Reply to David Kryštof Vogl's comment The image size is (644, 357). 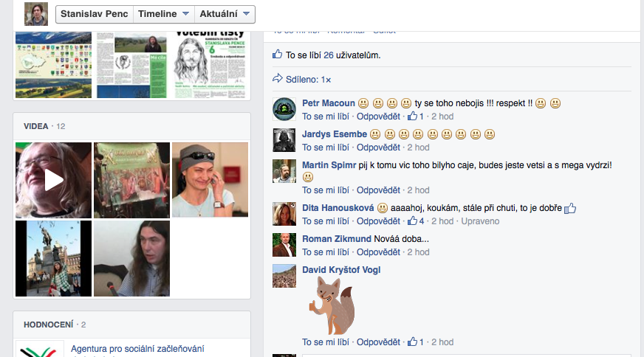(x=378, y=342)
